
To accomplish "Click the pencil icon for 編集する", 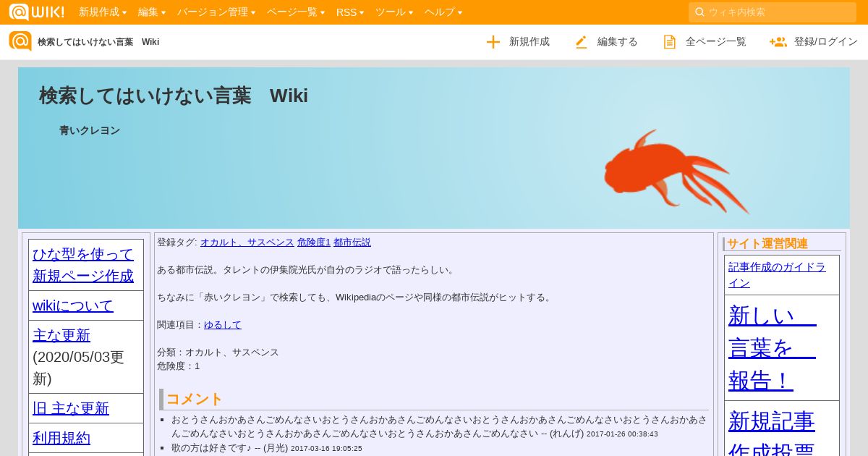I will [581, 42].
